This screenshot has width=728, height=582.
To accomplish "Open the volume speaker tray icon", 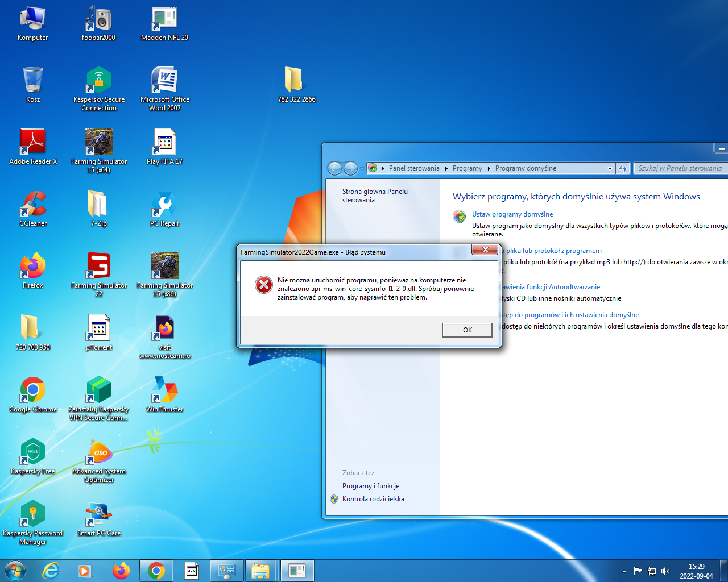I will [665, 571].
